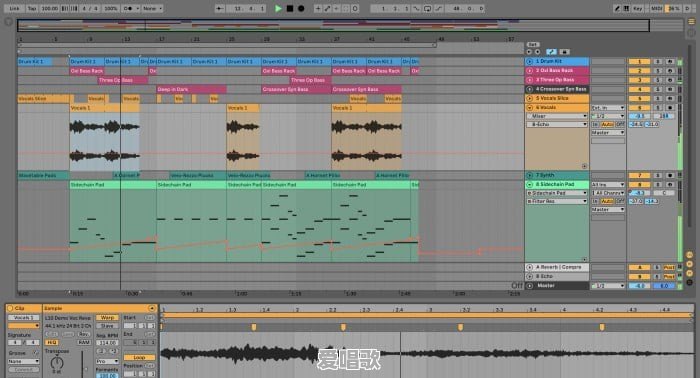Screen dimensions: 700x378
Task: Enable Key map mode switch
Action: point(638,8)
